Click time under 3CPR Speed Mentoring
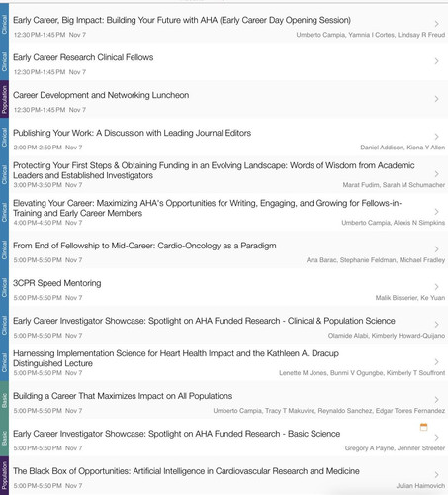 pyautogui.click(x=47, y=298)
